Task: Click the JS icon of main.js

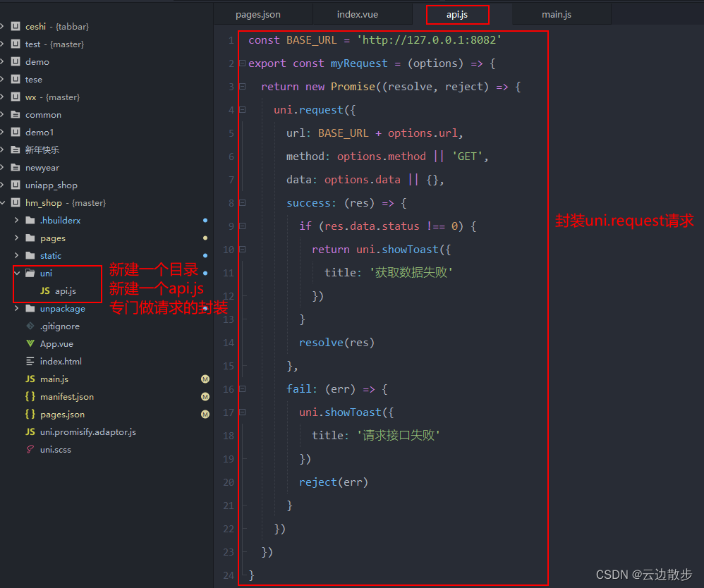Action: coord(30,379)
